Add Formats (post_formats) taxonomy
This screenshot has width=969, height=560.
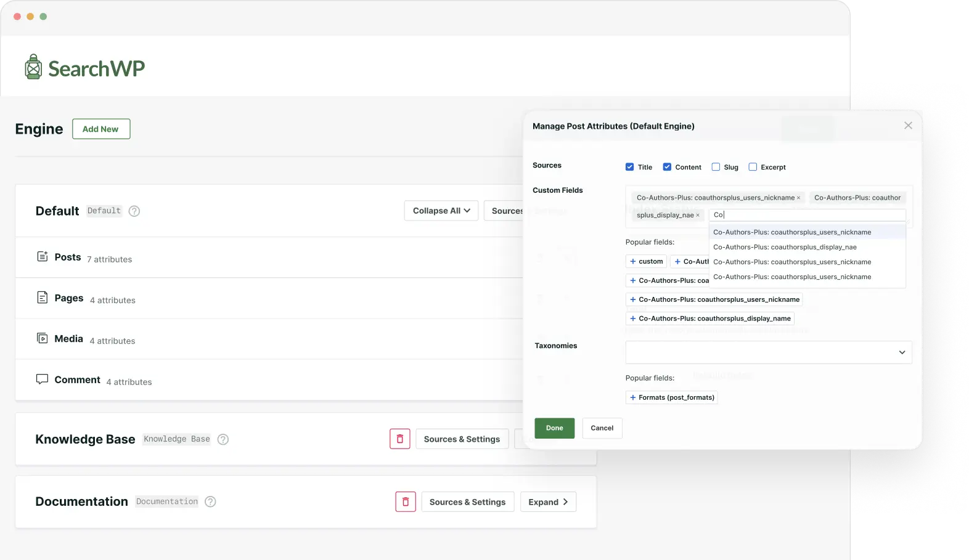click(x=671, y=397)
